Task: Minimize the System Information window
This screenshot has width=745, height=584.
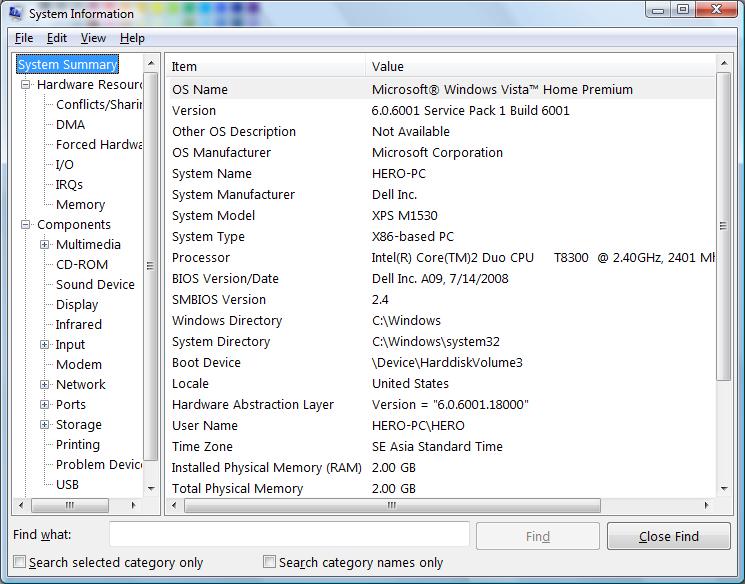Action: coord(658,10)
